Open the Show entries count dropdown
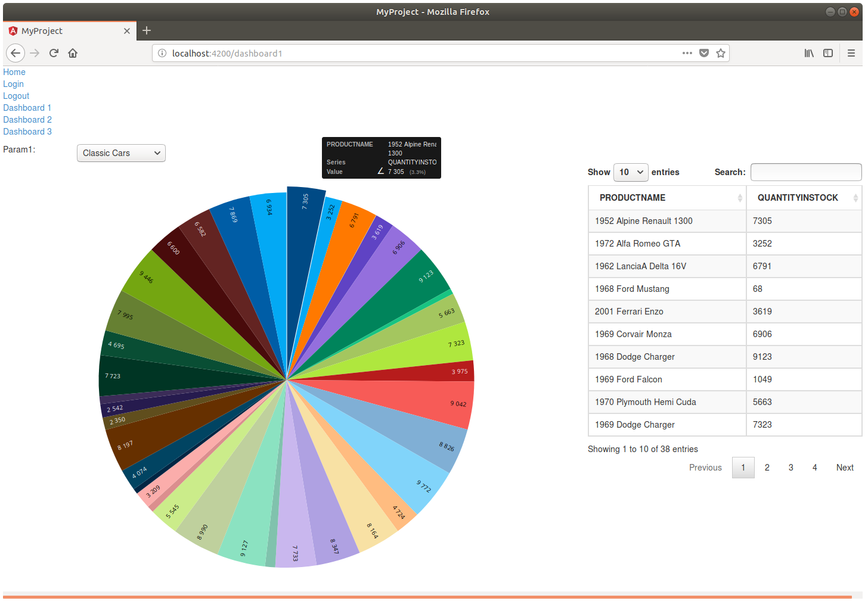Screen dimensions: 868x604 (631, 172)
